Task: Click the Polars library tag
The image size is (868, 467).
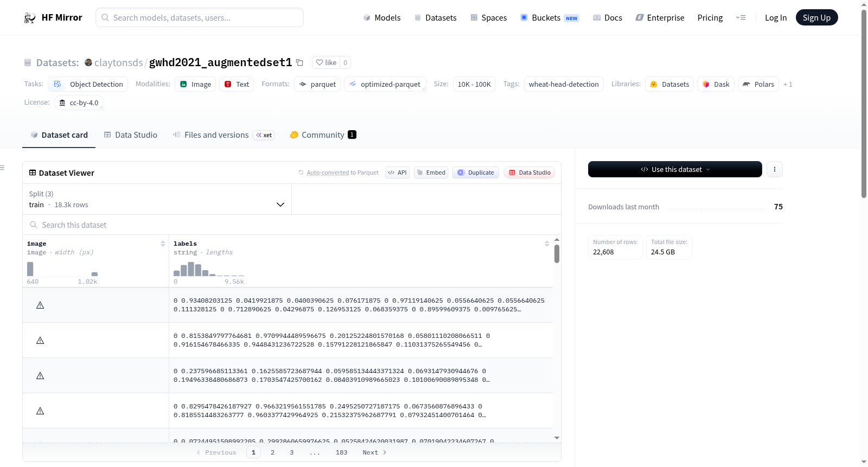Action: point(758,84)
